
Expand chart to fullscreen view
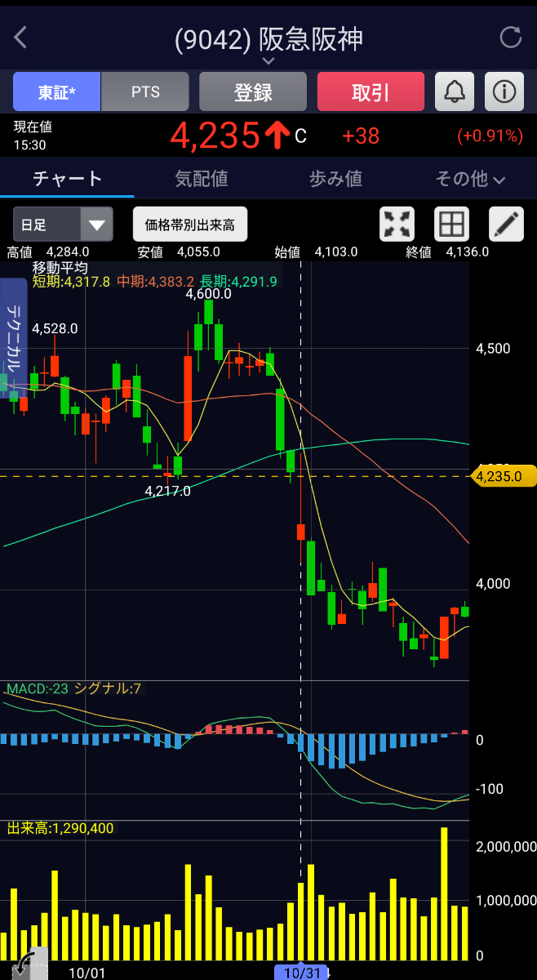point(397,224)
